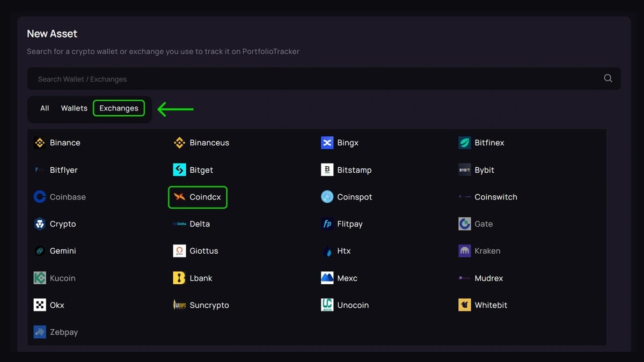Viewport: 644px width, 362px height.
Task: Choose the Bitget logo icon
Action: click(x=179, y=170)
